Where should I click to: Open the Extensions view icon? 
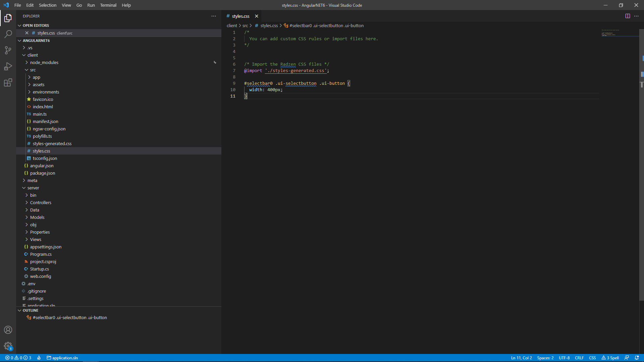point(8,82)
